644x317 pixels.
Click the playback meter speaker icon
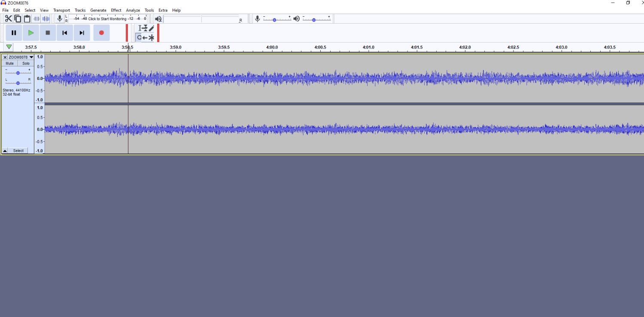coord(158,19)
